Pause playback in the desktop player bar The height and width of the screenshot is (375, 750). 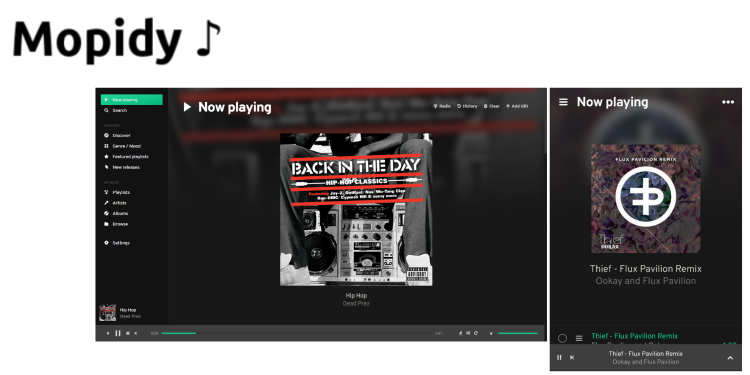click(118, 333)
